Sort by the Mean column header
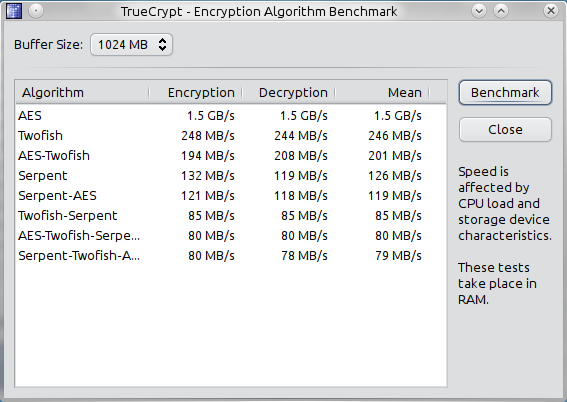Screen dimensions: 567x402 tap(382, 93)
